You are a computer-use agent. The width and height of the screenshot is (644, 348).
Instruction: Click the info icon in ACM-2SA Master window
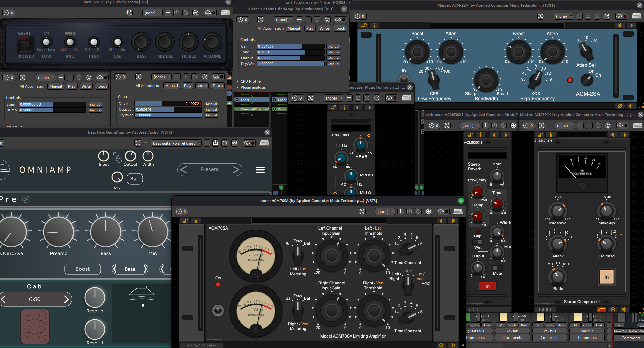374,25
